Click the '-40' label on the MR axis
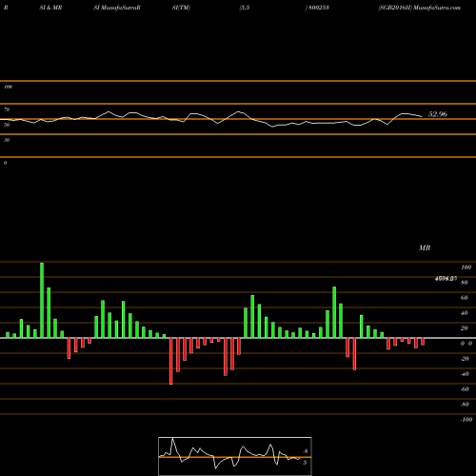Image resolution: width=476 pixels, height=476 pixels. click(465, 374)
